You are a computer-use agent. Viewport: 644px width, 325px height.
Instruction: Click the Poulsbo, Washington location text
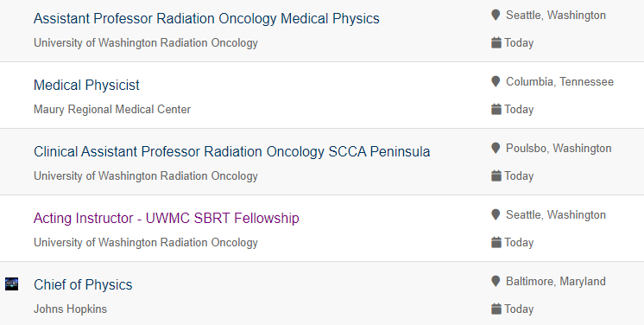(x=559, y=149)
